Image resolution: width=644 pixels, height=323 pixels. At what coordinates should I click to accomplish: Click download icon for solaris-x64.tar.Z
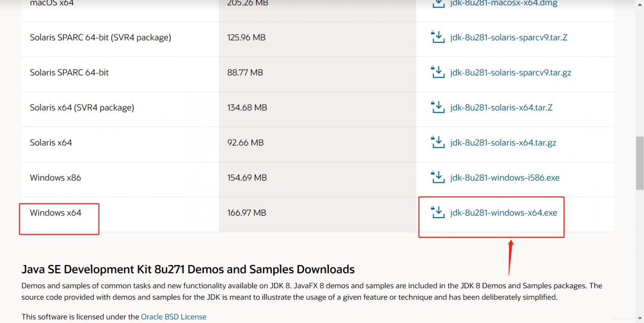click(438, 107)
